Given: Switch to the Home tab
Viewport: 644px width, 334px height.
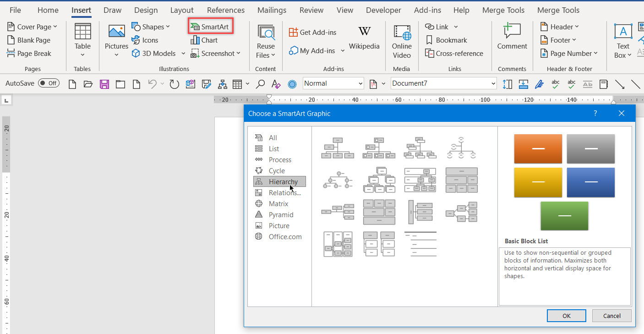Looking at the screenshot, I should pyautogui.click(x=48, y=10).
